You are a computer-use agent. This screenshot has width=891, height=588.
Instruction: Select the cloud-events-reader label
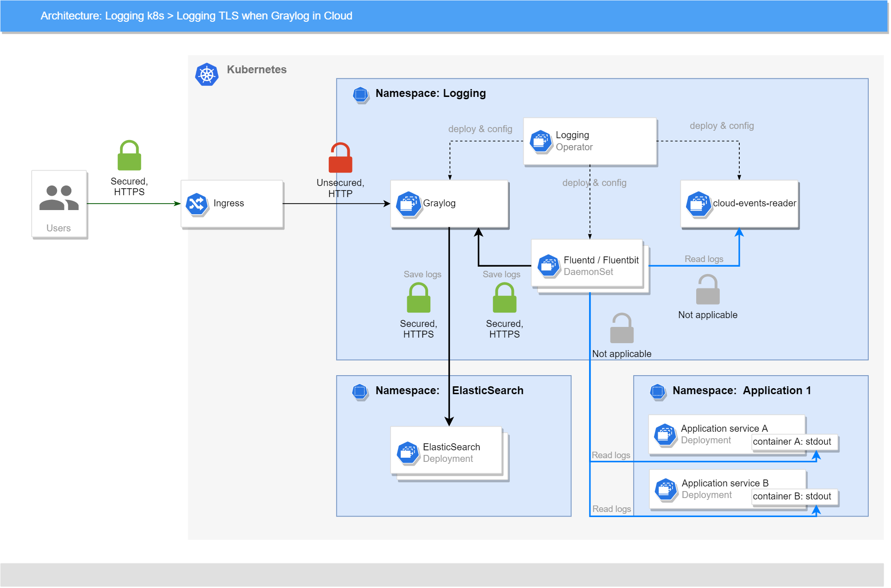coord(755,203)
